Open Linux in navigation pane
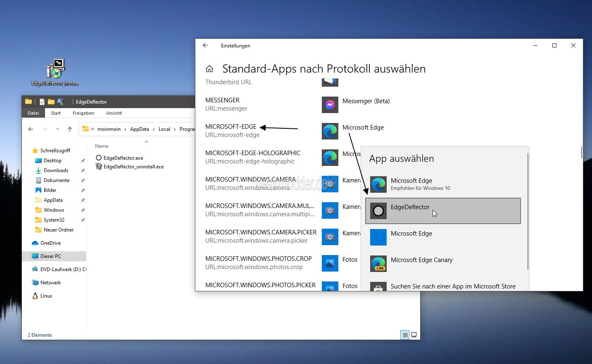Screen dimensions: 592x364 point(42,296)
